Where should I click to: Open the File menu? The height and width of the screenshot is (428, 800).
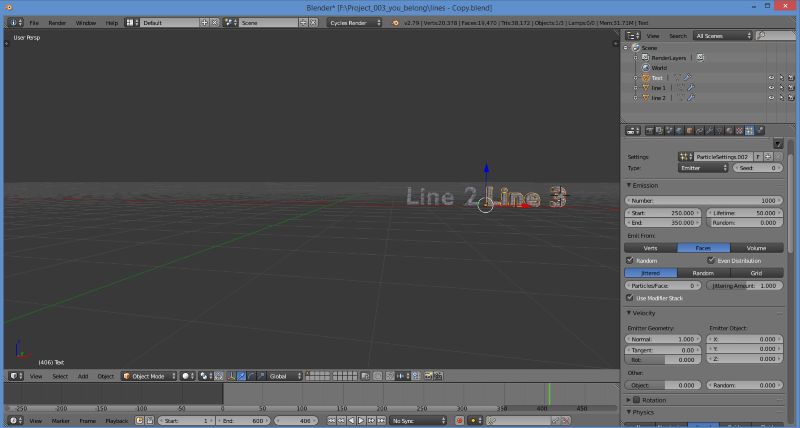(34, 23)
